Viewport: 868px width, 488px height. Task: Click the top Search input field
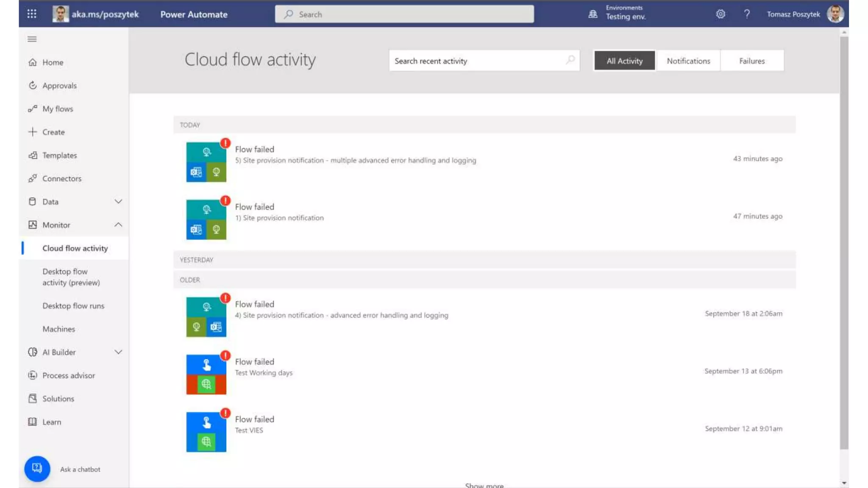[x=404, y=14]
